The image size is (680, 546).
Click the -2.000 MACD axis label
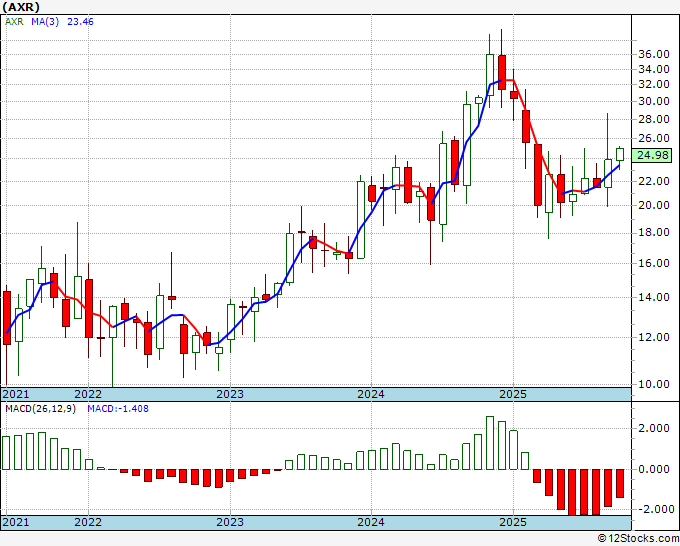pos(651,509)
